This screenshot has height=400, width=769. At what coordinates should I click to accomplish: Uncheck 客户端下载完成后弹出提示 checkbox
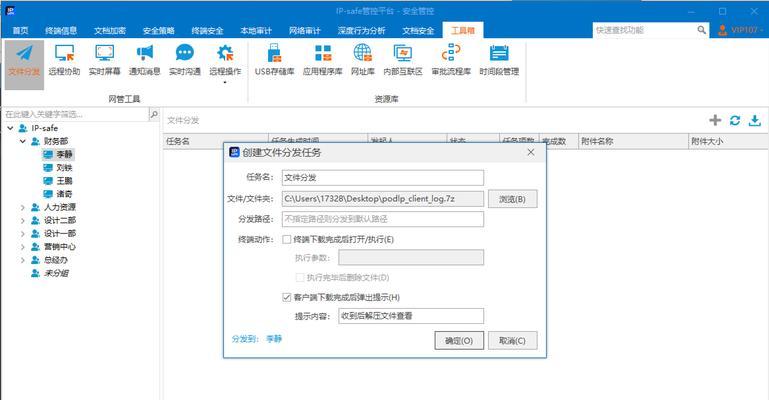[x=287, y=297]
